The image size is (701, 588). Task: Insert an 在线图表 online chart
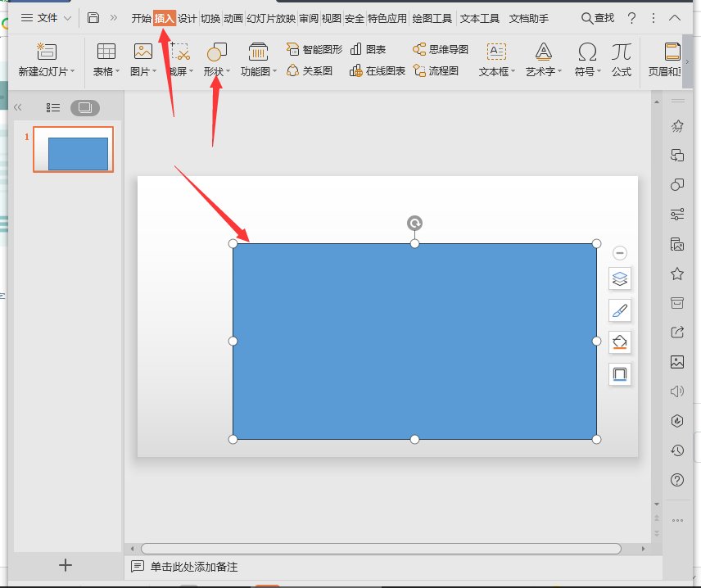(x=378, y=71)
